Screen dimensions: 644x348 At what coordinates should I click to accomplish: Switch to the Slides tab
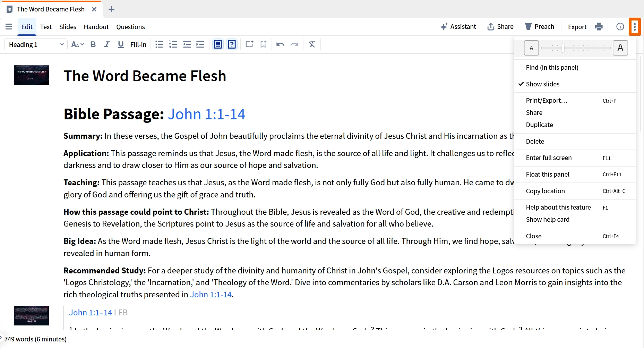[x=68, y=27]
